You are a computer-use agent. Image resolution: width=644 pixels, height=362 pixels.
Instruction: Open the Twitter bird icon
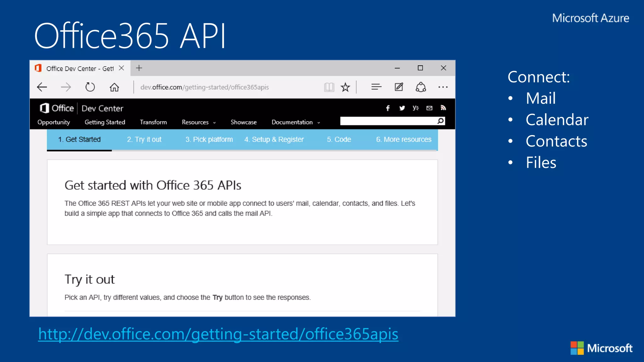(x=402, y=108)
